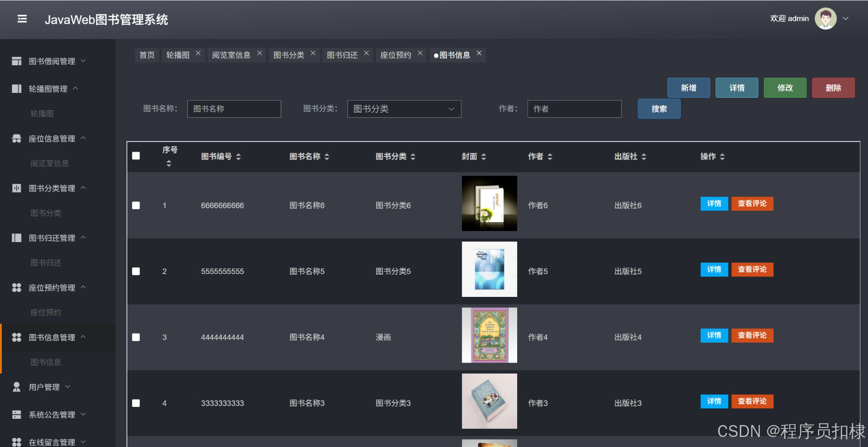
Task: Sort by 出版社 column arrows
Action: pos(643,157)
